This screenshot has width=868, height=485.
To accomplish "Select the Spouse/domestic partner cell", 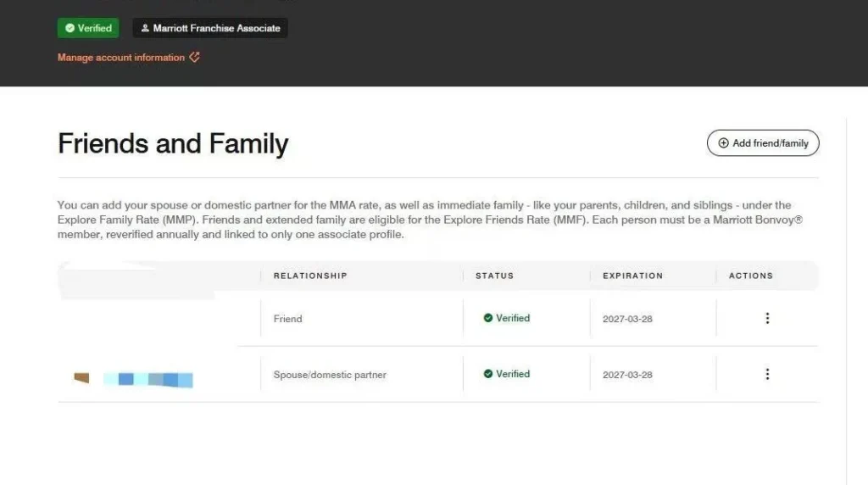I will pos(330,375).
